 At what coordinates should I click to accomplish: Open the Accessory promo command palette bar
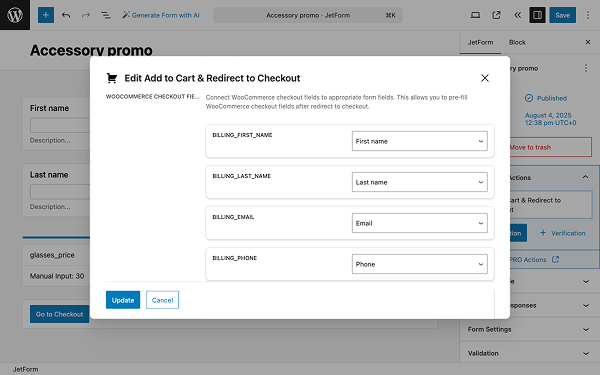tap(308, 15)
